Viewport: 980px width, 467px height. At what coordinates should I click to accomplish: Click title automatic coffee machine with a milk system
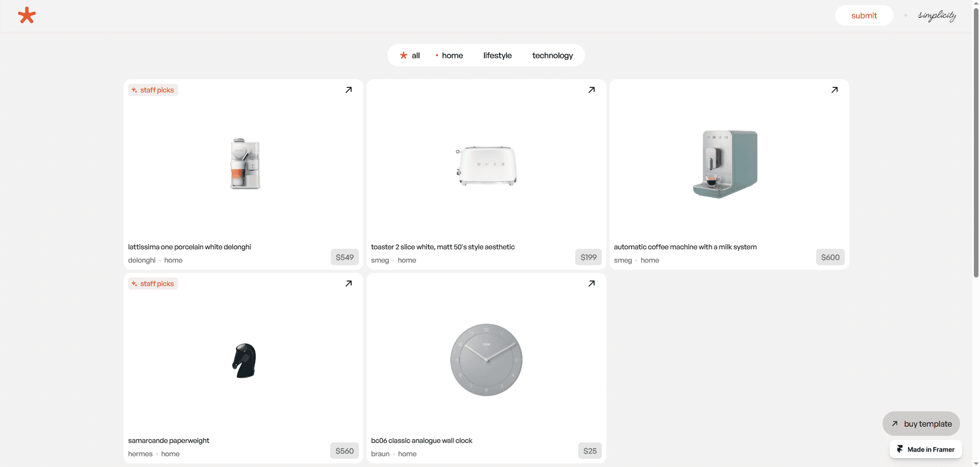tap(685, 247)
